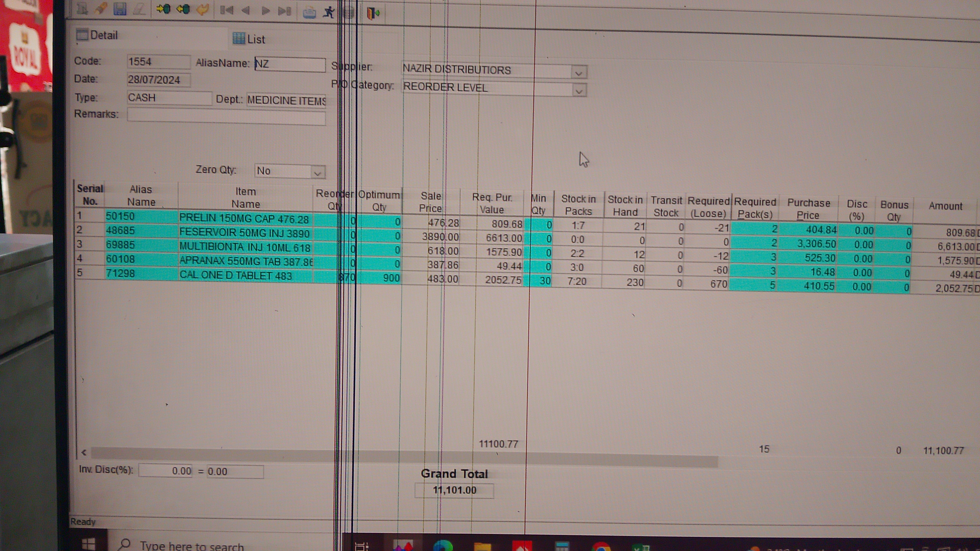This screenshot has width=980, height=551.
Task: Click the printer icon in toolbar
Action: tap(309, 13)
